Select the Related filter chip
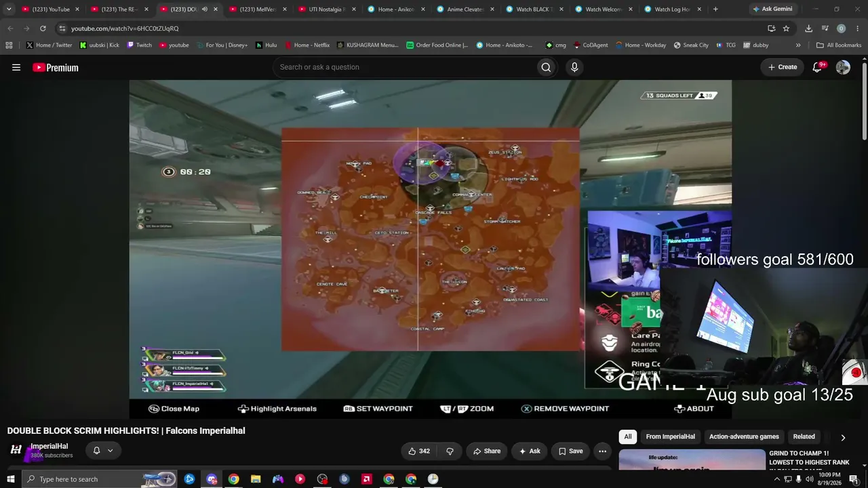868x488 pixels. coord(804,437)
